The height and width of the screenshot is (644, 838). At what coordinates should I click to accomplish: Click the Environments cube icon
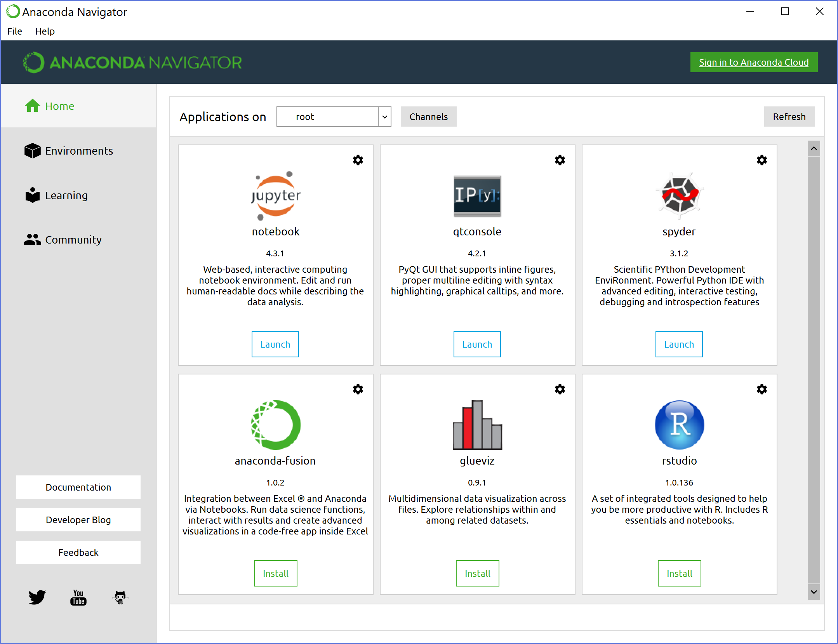[x=32, y=151]
